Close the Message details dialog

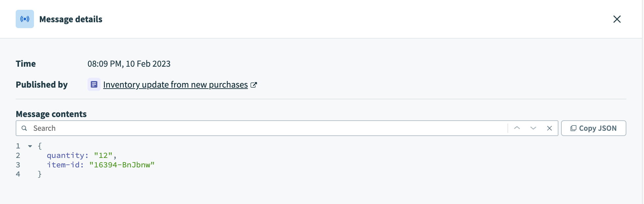click(x=618, y=19)
